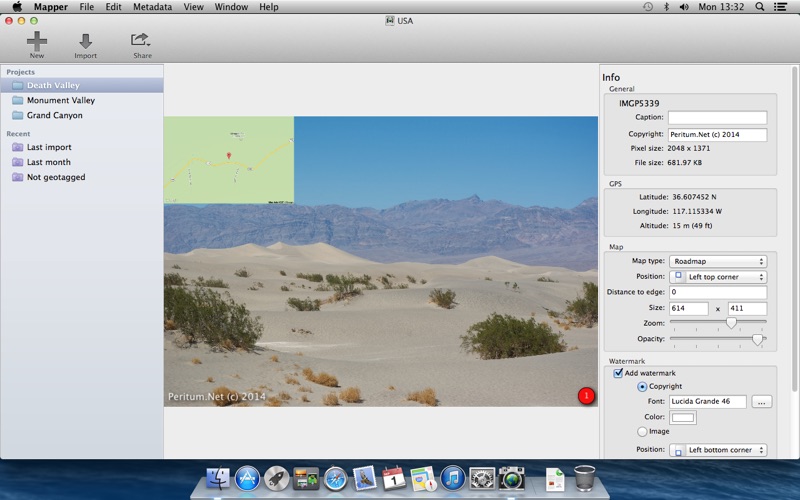Open Launchpad rocket in the Dock
The width and height of the screenshot is (800, 500).
pyautogui.click(x=277, y=479)
